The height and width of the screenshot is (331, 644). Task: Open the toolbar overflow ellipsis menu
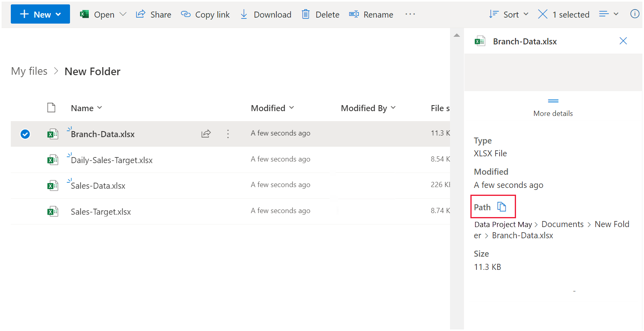[x=410, y=14]
